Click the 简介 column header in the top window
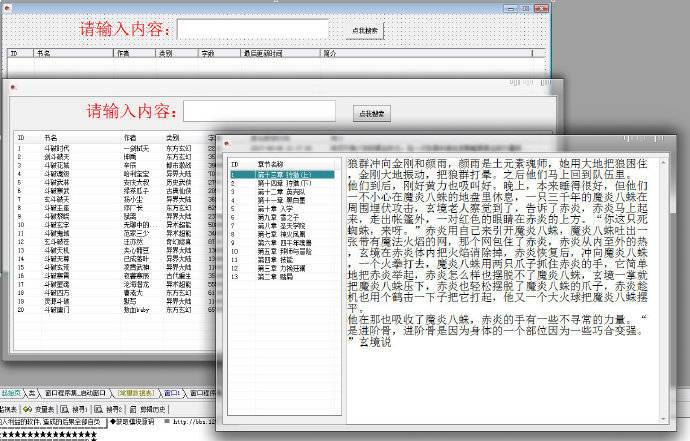This screenshot has height=441, width=690. coord(330,52)
